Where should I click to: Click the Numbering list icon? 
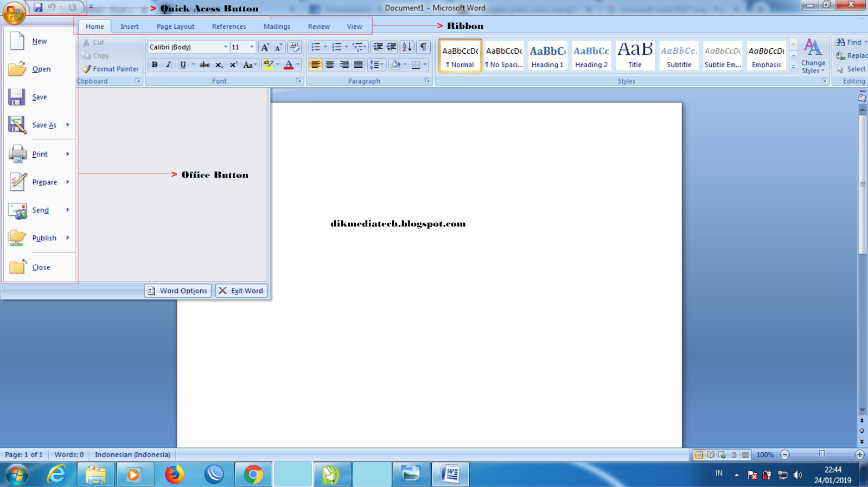point(336,47)
